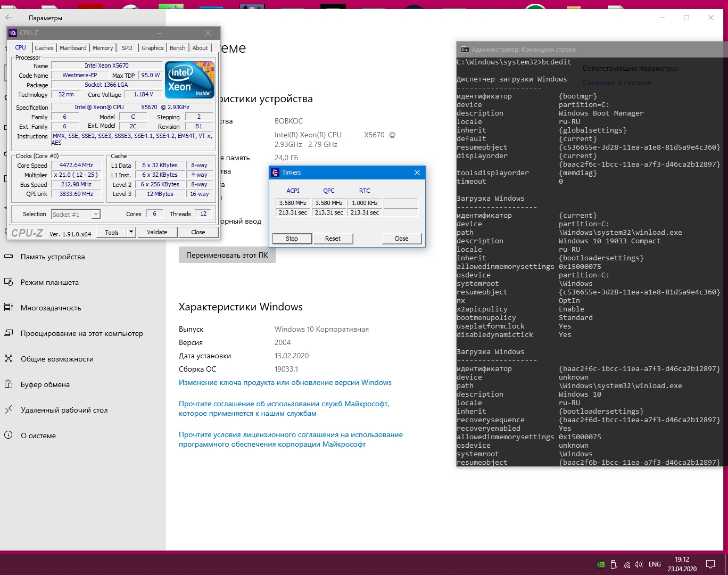Screen dimensions: 728x575
Task: Open Проецирование на этот компьютер icon
Action: pyautogui.click(x=9, y=333)
